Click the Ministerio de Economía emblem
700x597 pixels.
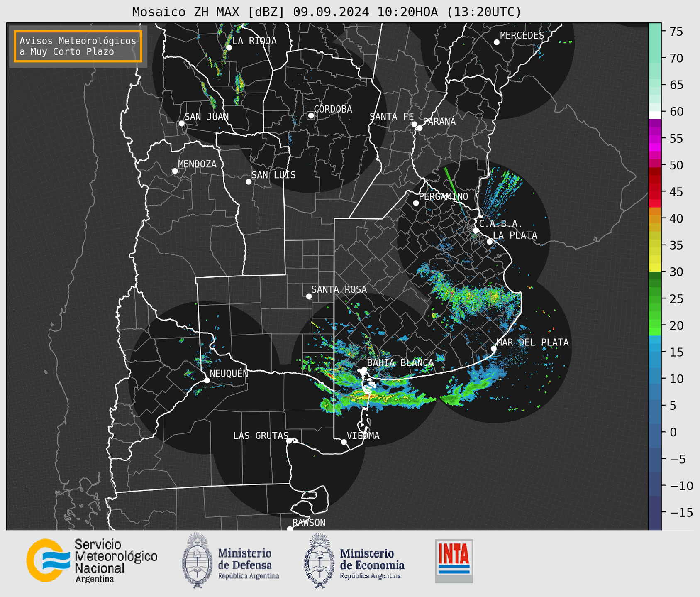pos(320,560)
